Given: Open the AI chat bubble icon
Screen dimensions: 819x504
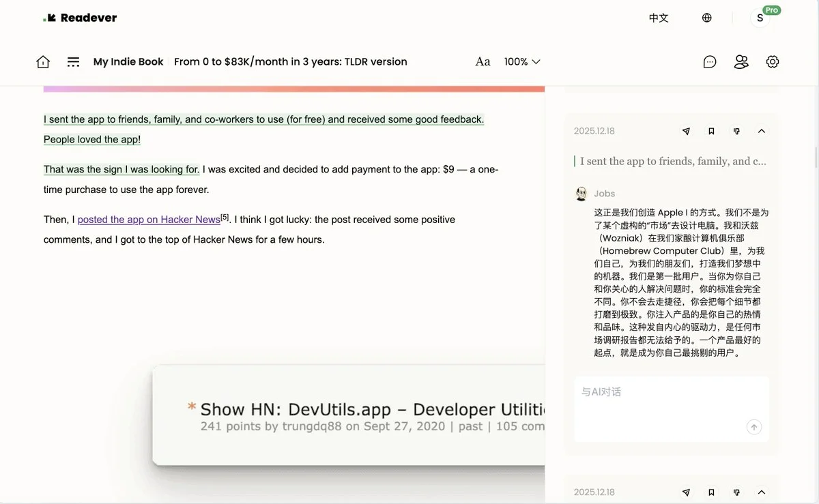Looking at the screenshot, I should 710,62.
